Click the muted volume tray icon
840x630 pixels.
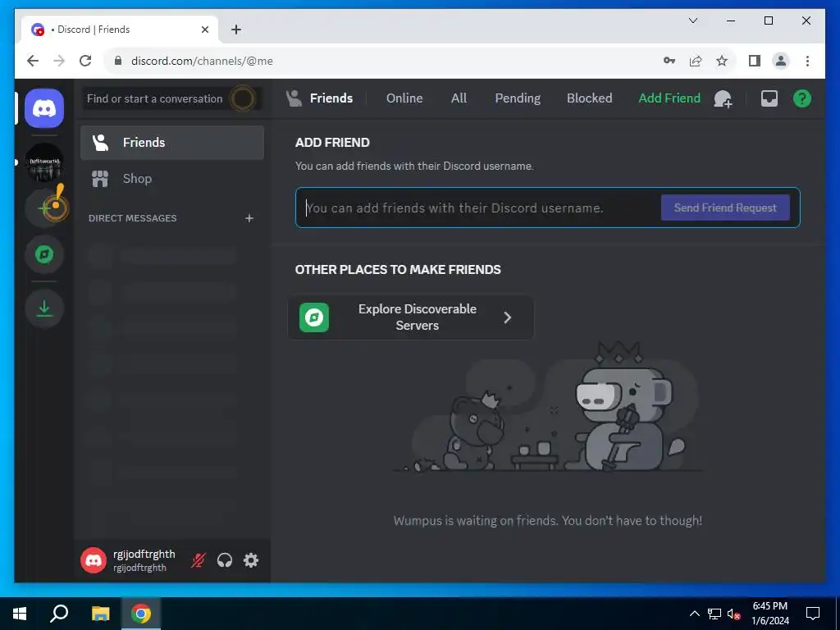(733, 614)
